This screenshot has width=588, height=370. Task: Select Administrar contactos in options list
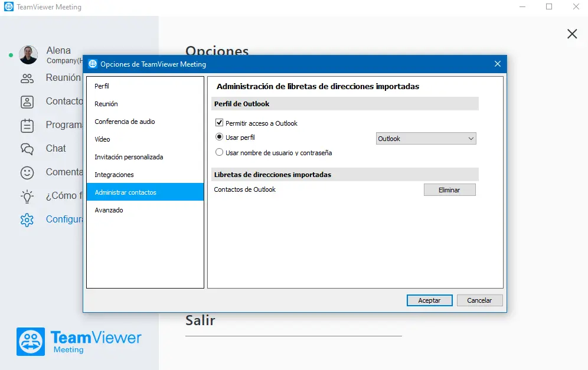(145, 192)
